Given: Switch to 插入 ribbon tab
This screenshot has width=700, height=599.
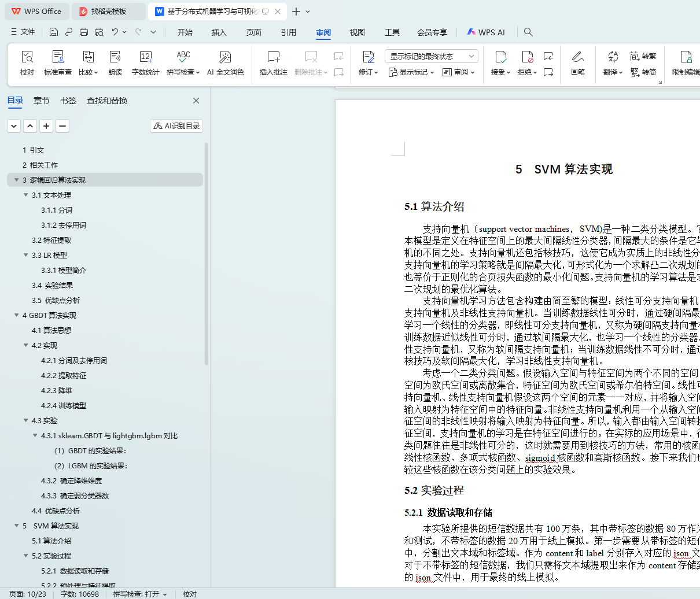Looking at the screenshot, I should coord(219,32).
